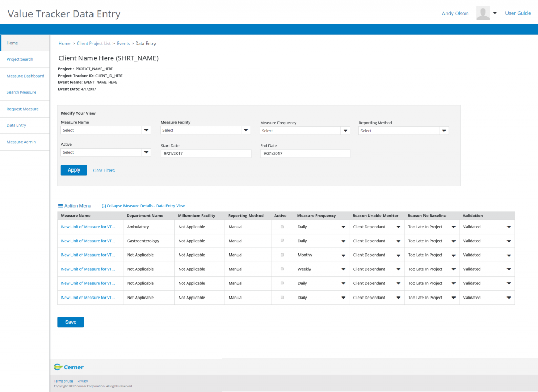The width and height of the screenshot is (538, 392).
Task: Click the Save button below the table
Action: point(70,322)
